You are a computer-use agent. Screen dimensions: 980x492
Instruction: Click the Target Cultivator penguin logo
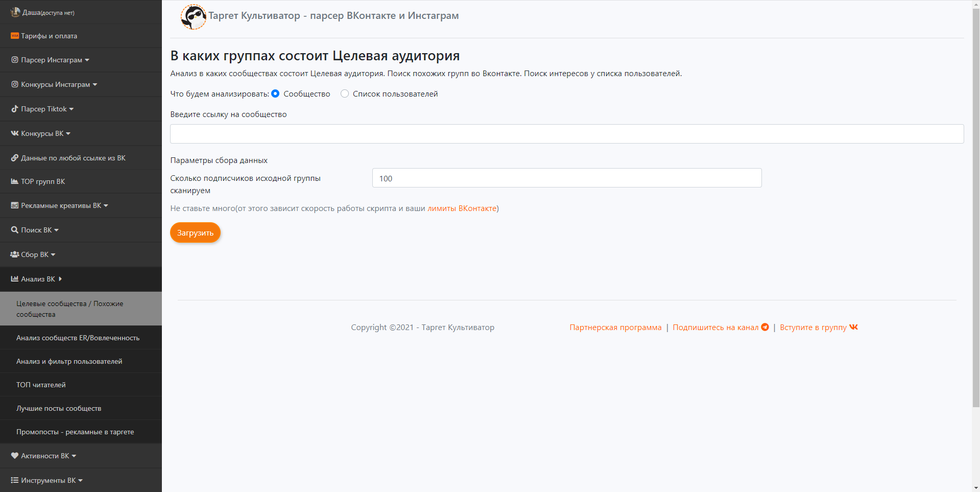click(194, 17)
